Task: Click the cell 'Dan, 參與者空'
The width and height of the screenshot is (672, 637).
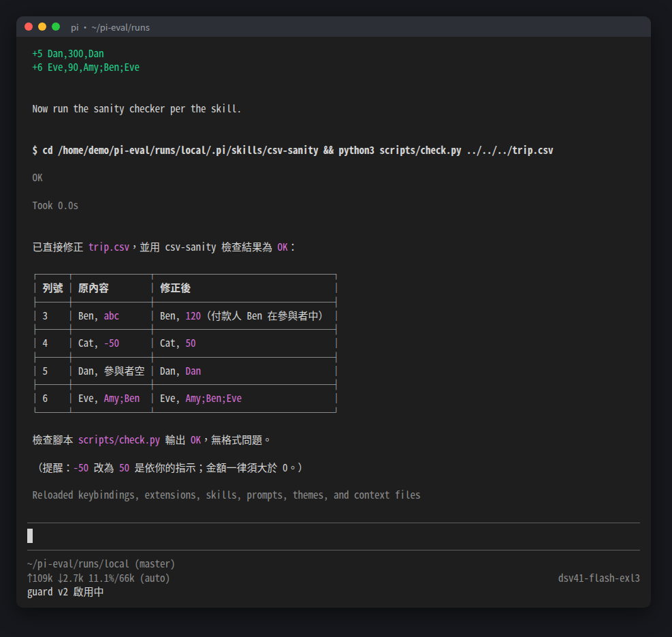Action: 112,371
